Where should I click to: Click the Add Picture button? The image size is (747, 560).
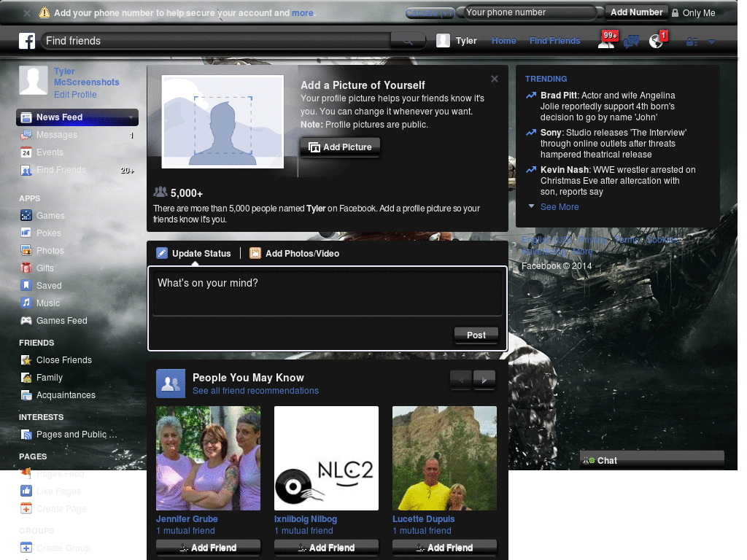click(x=340, y=147)
